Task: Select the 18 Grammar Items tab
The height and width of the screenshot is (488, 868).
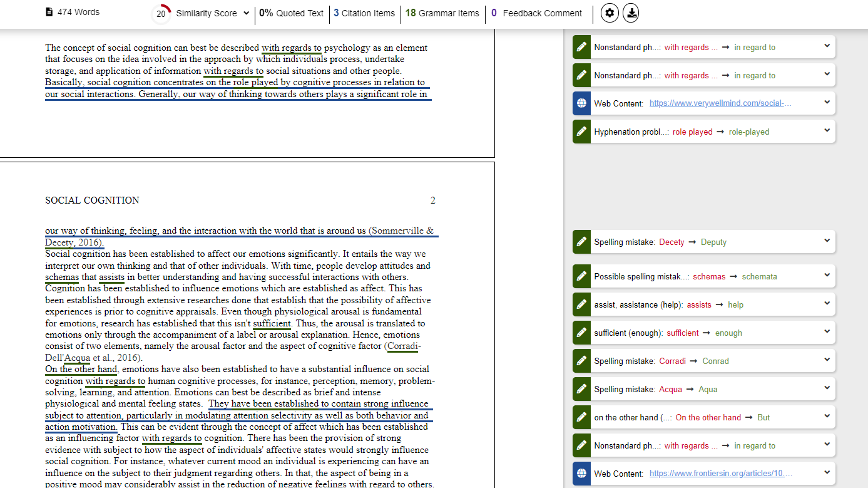Action: (x=442, y=13)
